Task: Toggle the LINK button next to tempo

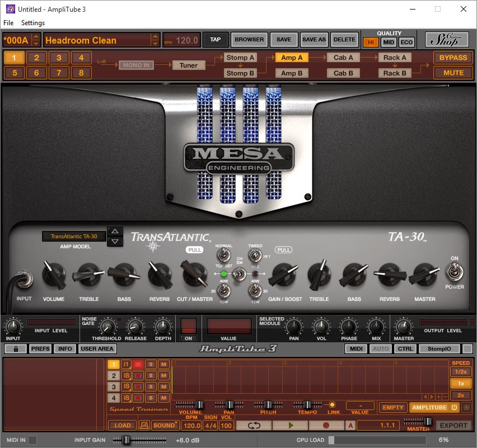Action: tap(332, 405)
